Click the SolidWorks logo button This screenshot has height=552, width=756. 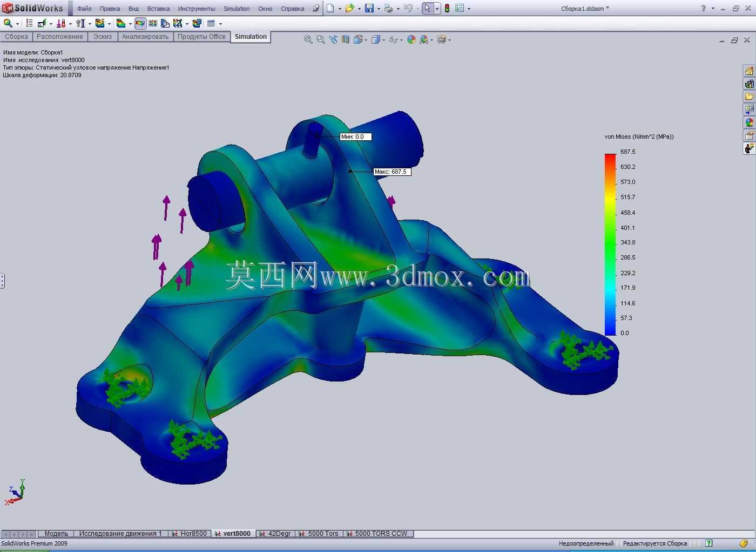point(32,8)
